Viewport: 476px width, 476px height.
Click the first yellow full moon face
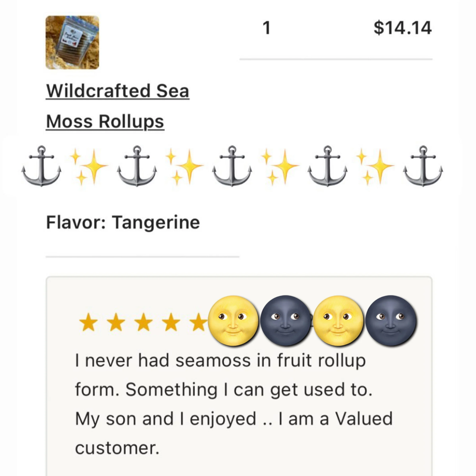point(233,321)
